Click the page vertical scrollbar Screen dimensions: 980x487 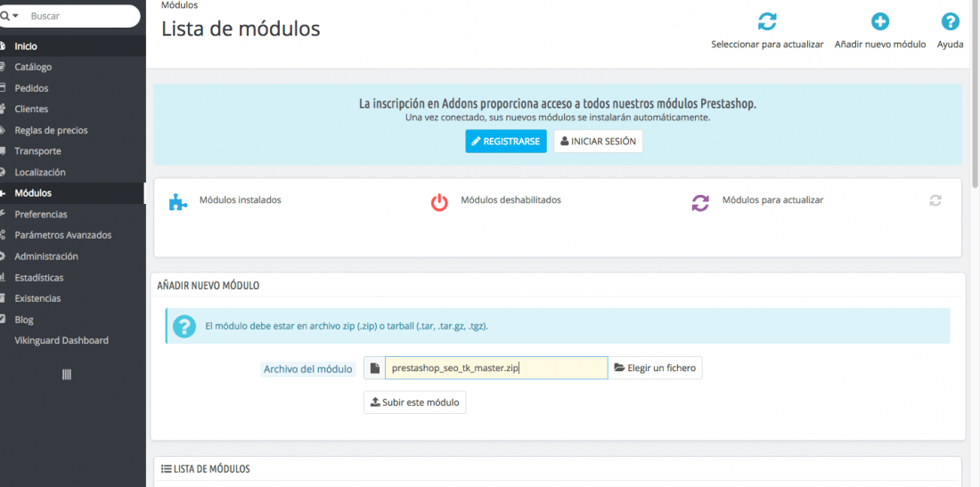coord(976,93)
